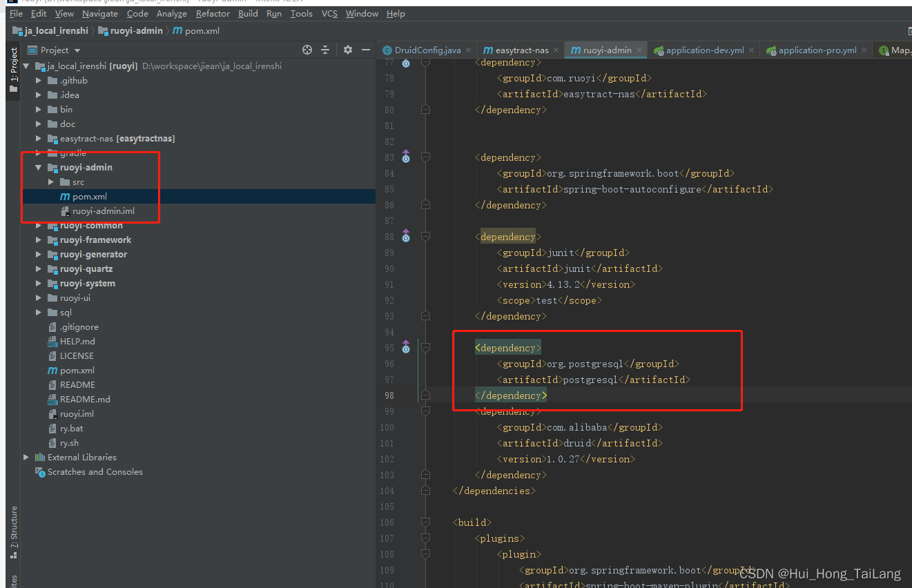
Task: Collapse the ruoyi-admin module node
Action: 39,167
